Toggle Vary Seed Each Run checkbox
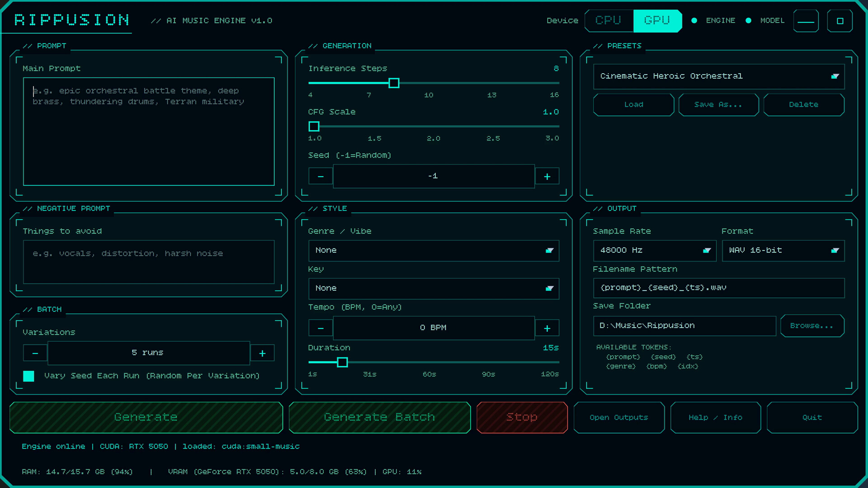This screenshot has height=488, width=868. coord(28,376)
